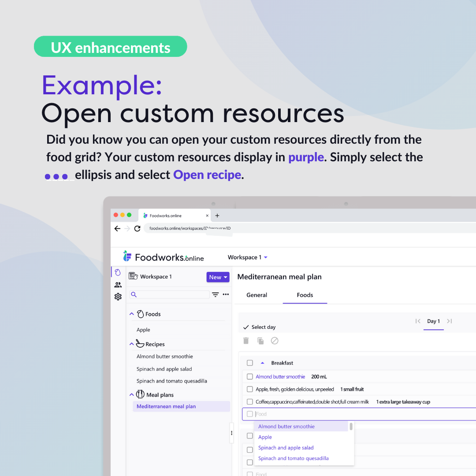Choose Almond butter smoothie from suggestions
Viewport: 476px width, 476px height.
pyautogui.click(x=301, y=426)
